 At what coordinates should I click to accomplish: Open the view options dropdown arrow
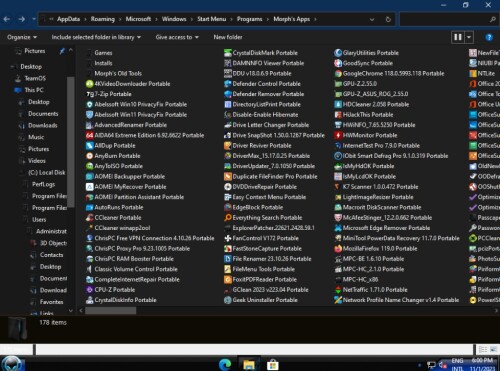point(469,37)
